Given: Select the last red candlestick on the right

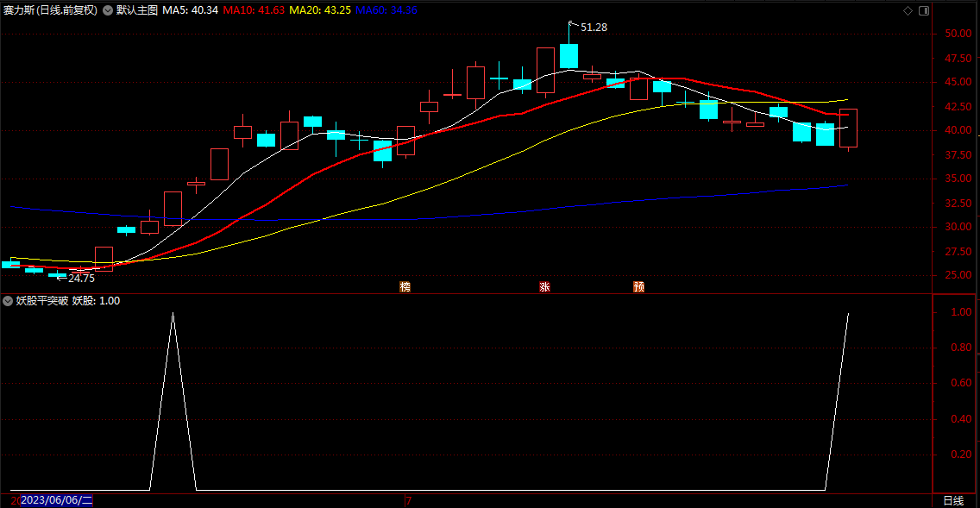Looking at the screenshot, I should coord(848,129).
